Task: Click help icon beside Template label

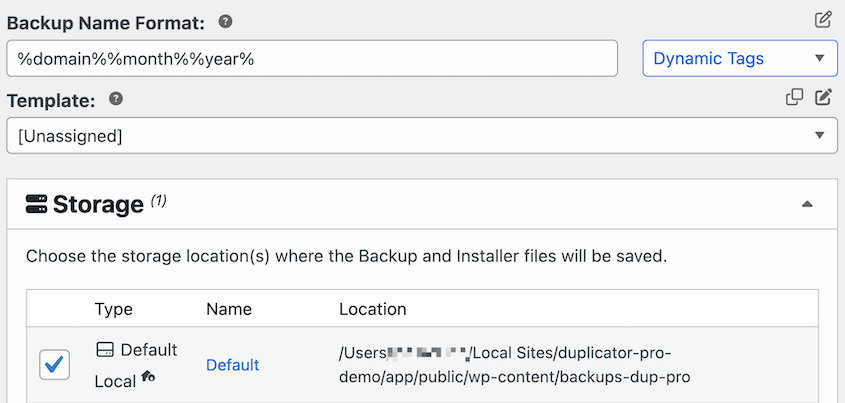Action: point(116,99)
